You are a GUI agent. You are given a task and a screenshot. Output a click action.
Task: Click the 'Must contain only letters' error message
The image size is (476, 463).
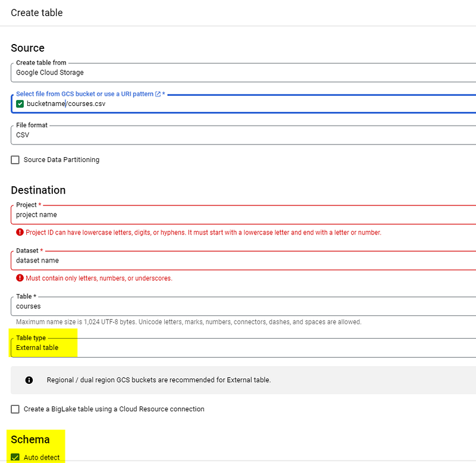tap(99, 278)
